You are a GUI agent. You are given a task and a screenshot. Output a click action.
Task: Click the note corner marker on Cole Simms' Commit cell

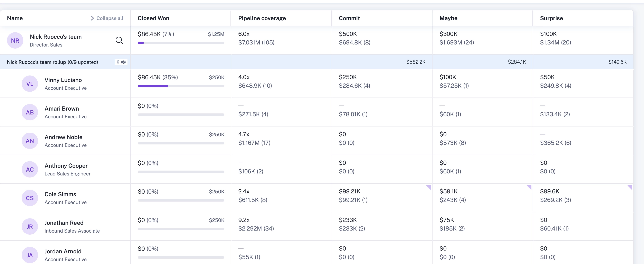click(x=429, y=187)
